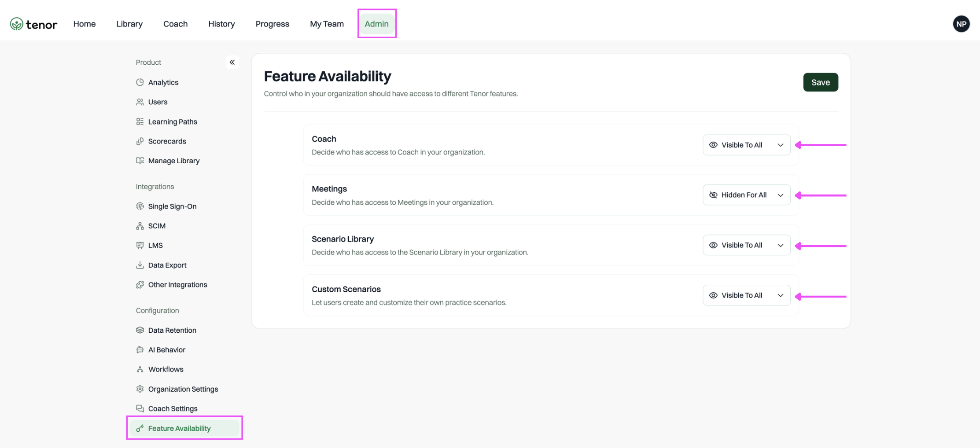This screenshot has width=980, height=448.
Task: Click the Meetings feature title
Action: pyautogui.click(x=329, y=189)
